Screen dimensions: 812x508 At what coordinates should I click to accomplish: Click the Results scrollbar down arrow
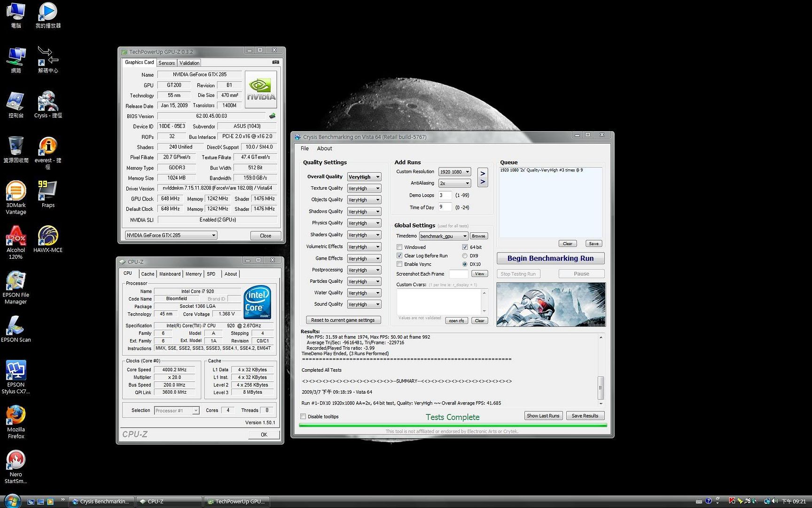click(x=601, y=404)
